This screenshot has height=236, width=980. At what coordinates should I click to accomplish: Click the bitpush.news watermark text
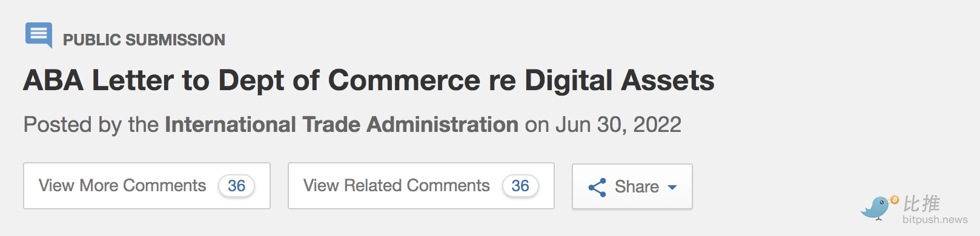tap(935, 220)
